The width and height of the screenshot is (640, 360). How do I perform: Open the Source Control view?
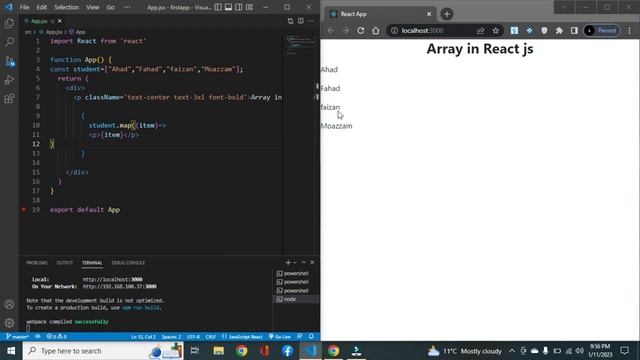click(x=9, y=61)
